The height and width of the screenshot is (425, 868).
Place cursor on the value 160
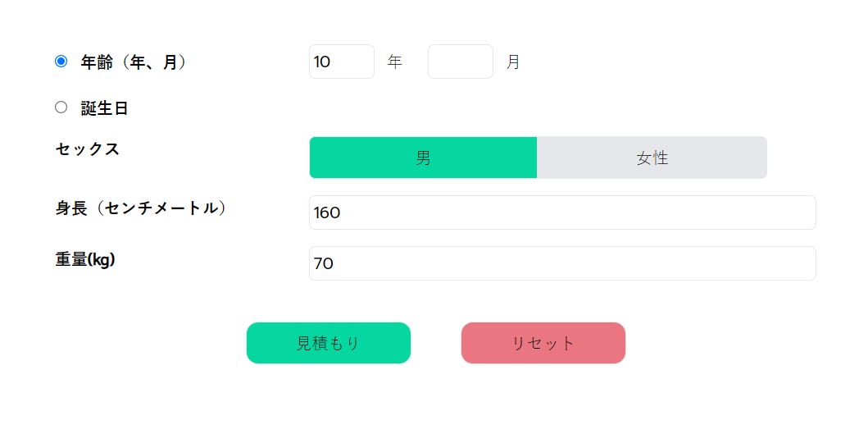pyautogui.click(x=327, y=213)
